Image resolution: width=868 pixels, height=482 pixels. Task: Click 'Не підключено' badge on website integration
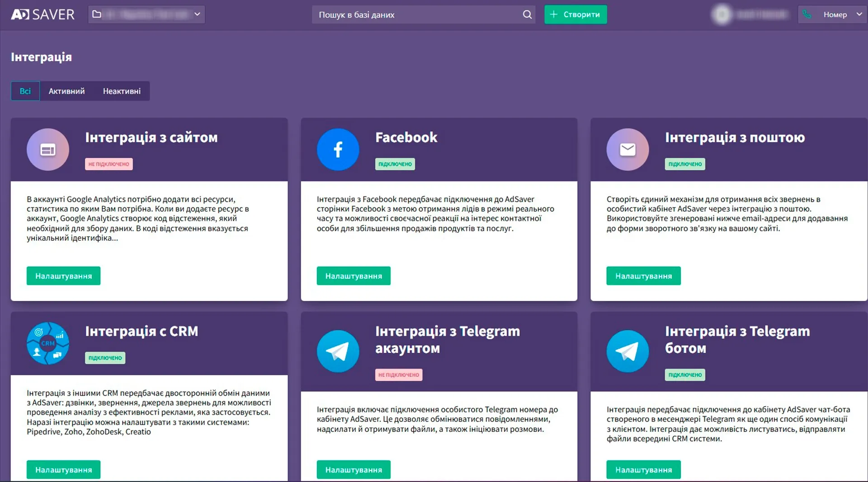coord(109,164)
